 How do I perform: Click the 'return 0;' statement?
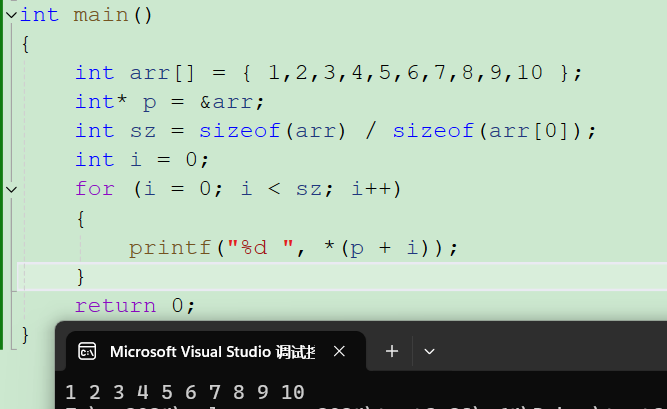pyautogui.click(x=135, y=306)
